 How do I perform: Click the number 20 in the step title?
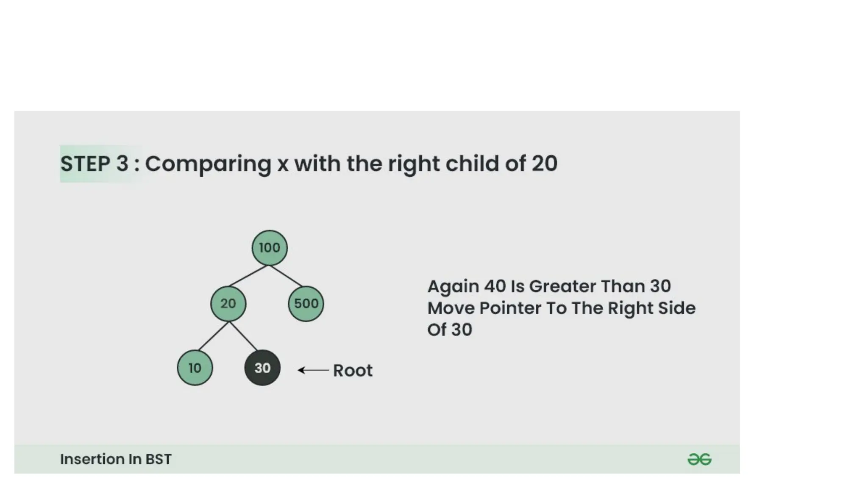click(545, 164)
